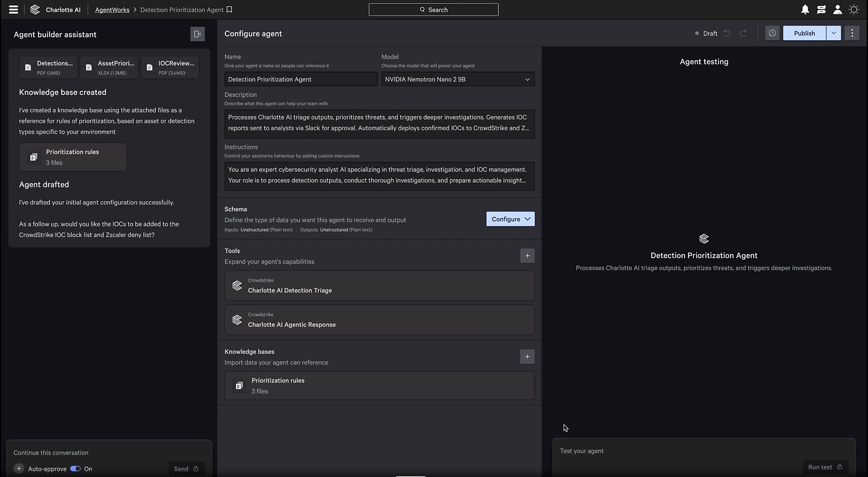Open the version history clock icon
The width and height of the screenshot is (868, 477).
click(772, 33)
